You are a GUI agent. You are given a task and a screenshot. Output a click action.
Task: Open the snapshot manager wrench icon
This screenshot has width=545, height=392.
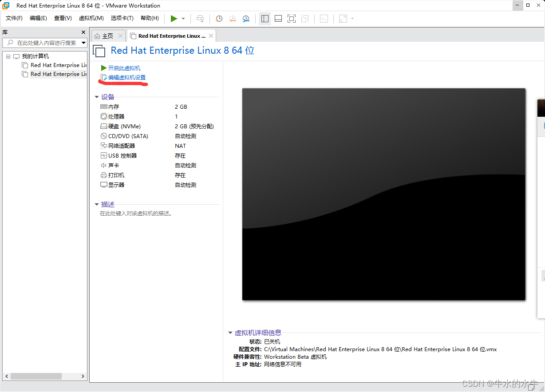pos(246,18)
